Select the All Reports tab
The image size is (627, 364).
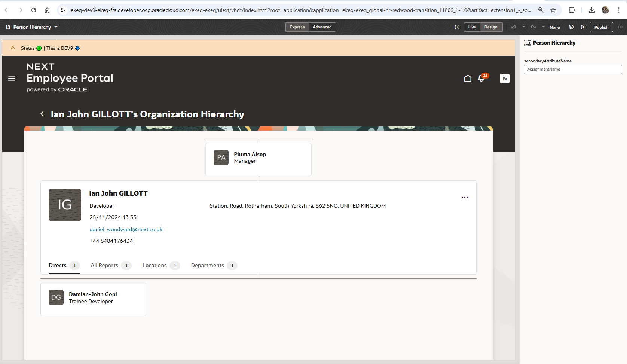pyautogui.click(x=111, y=265)
